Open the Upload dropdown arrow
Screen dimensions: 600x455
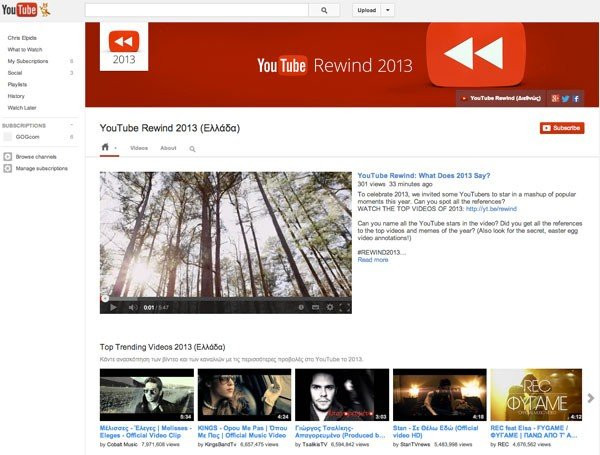point(388,10)
